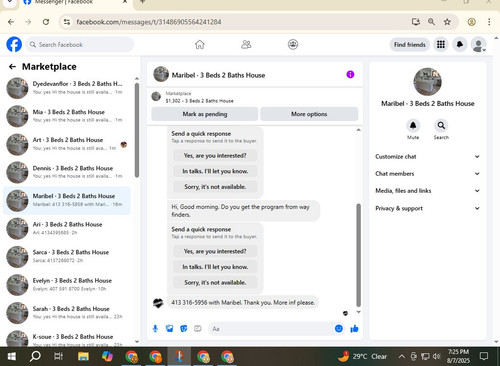Open conversation info purple icon
This screenshot has width=500, height=366.
tap(350, 74)
